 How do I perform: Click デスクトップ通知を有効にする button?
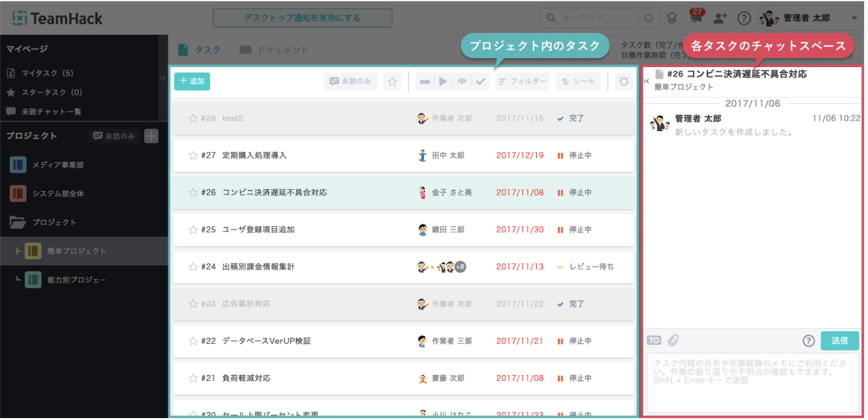pyautogui.click(x=302, y=18)
